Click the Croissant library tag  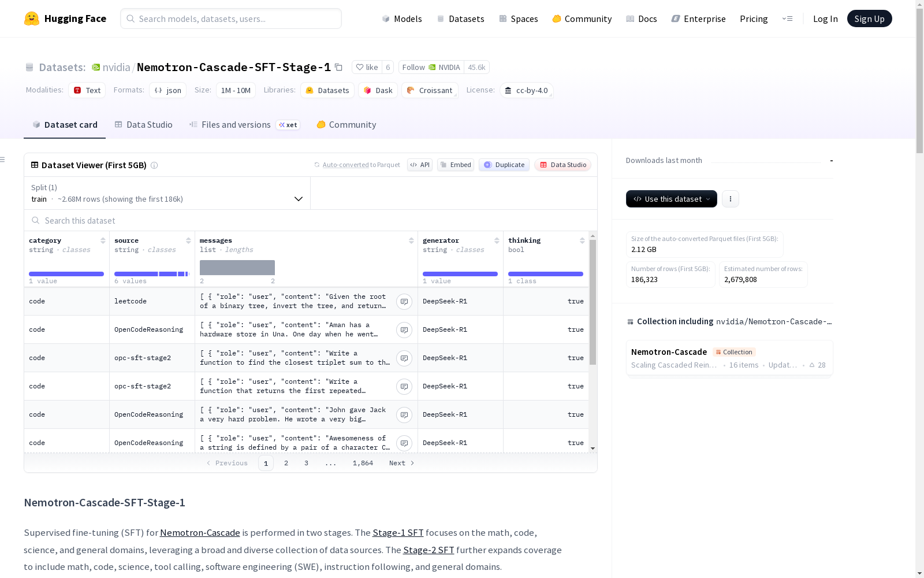click(430, 90)
